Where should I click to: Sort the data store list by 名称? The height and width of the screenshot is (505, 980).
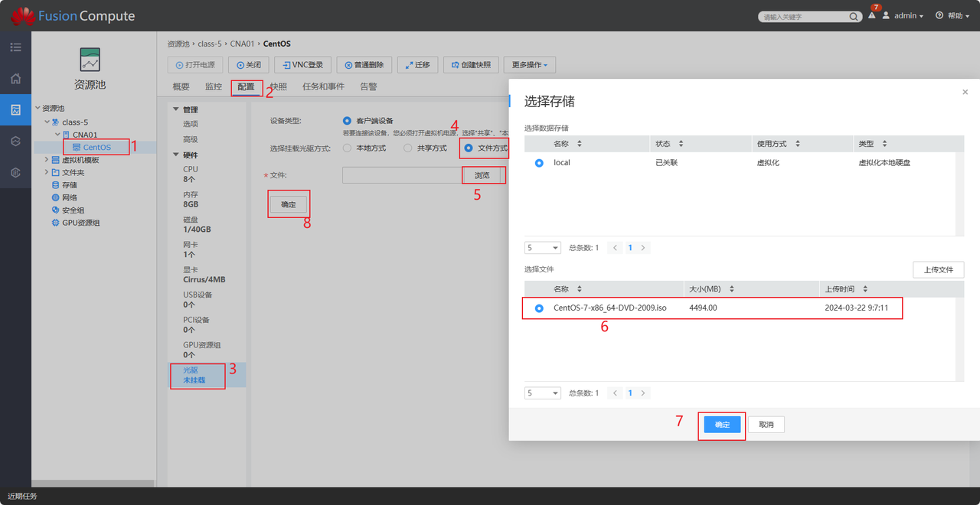579,144
